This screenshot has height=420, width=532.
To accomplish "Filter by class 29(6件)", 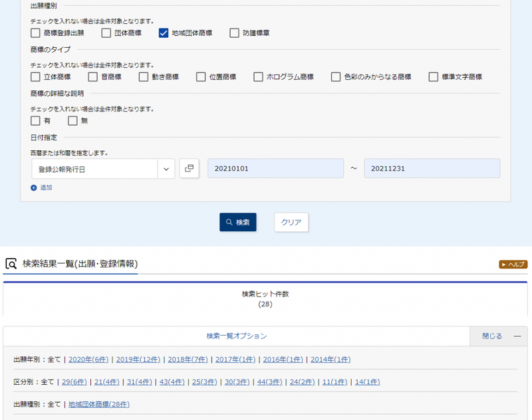I will 74,381.
